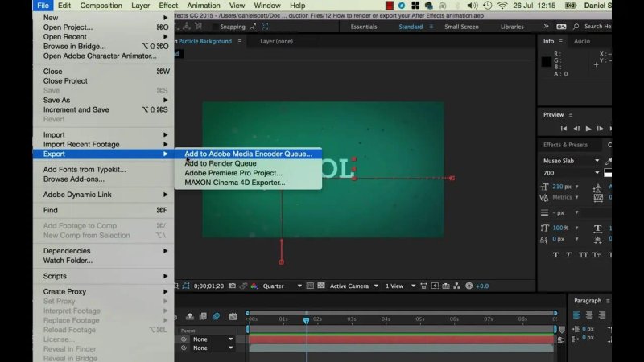Reset exposure icon in viewer

pos(469,286)
